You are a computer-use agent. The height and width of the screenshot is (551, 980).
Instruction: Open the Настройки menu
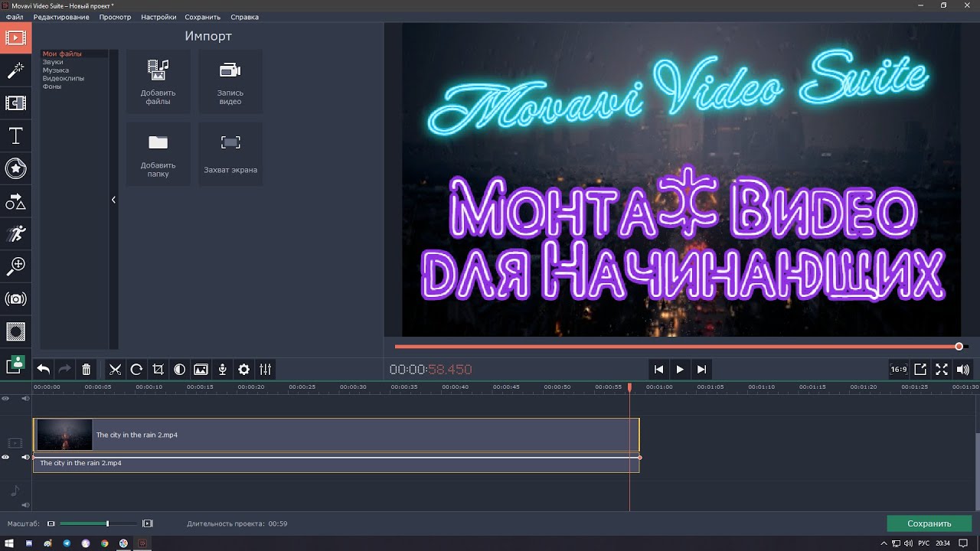[158, 17]
